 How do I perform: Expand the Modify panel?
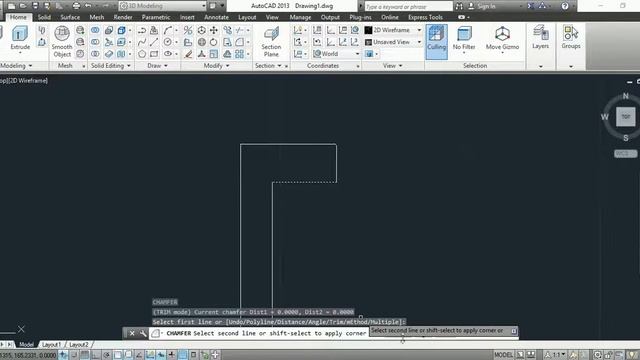point(216,66)
